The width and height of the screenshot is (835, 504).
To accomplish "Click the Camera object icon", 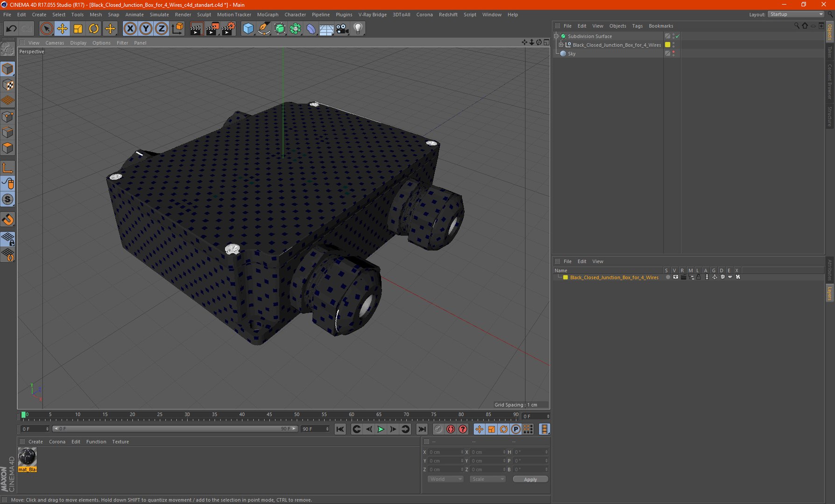I will [342, 29].
